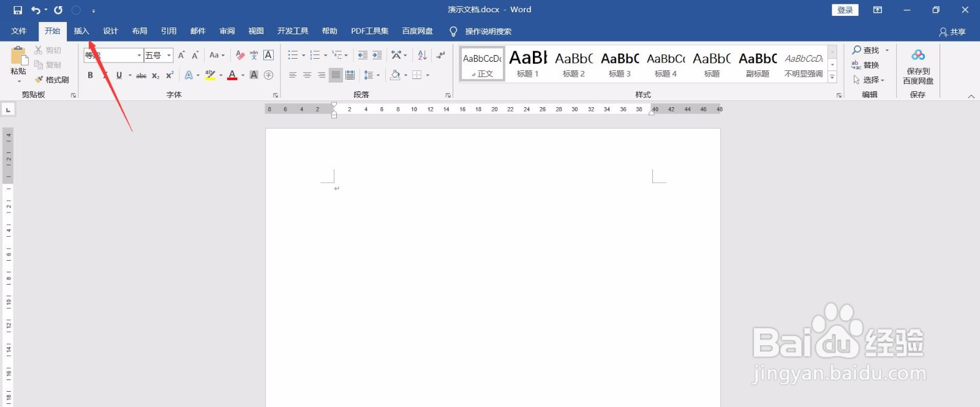Switch to the References (引用) tab
The width and height of the screenshot is (980, 407).
coord(168,31)
